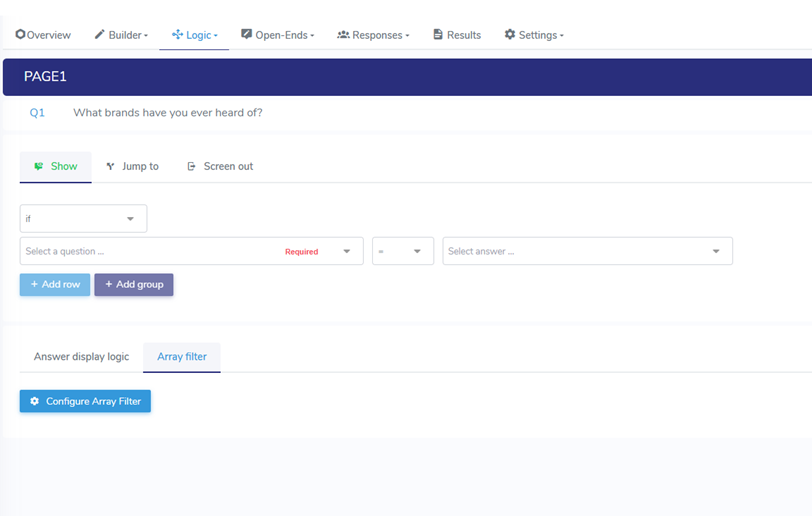Click the Screen out exit icon

point(191,167)
